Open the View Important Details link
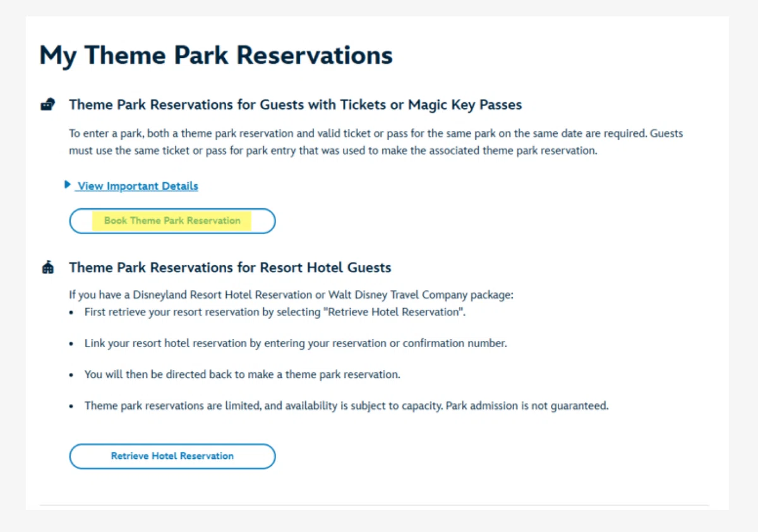 138,186
